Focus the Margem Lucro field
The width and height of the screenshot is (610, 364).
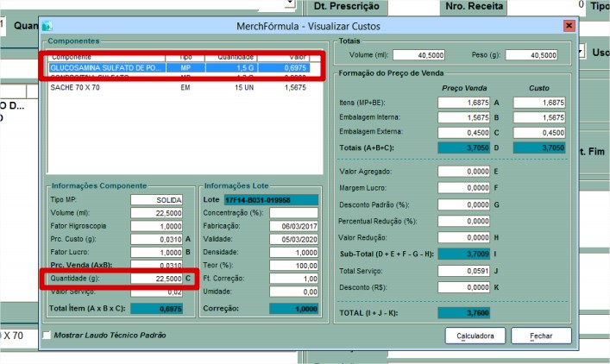tap(464, 187)
